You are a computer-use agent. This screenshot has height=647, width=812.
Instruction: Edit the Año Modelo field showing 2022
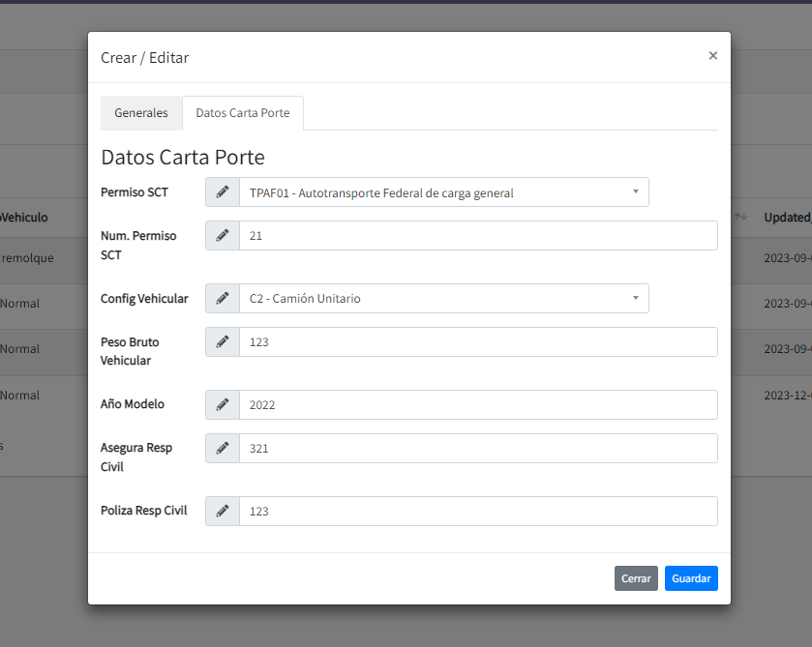pos(478,405)
